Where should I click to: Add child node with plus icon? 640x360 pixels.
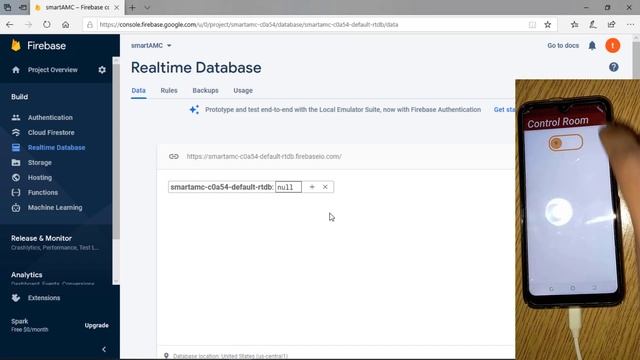[x=312, y=187]
